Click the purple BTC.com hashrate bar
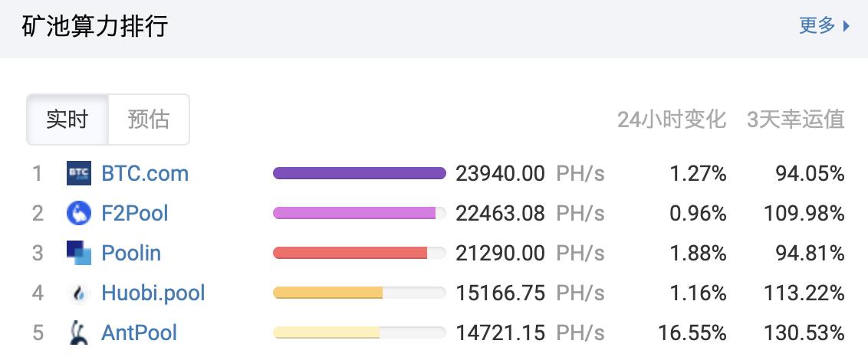The image size is (868, 357). click(359, 173)
